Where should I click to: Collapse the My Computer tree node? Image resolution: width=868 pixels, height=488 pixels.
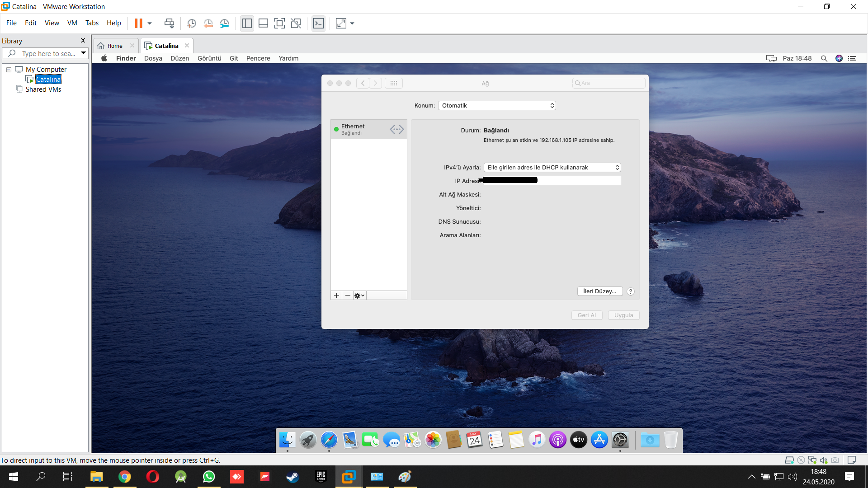coord(9,70)
